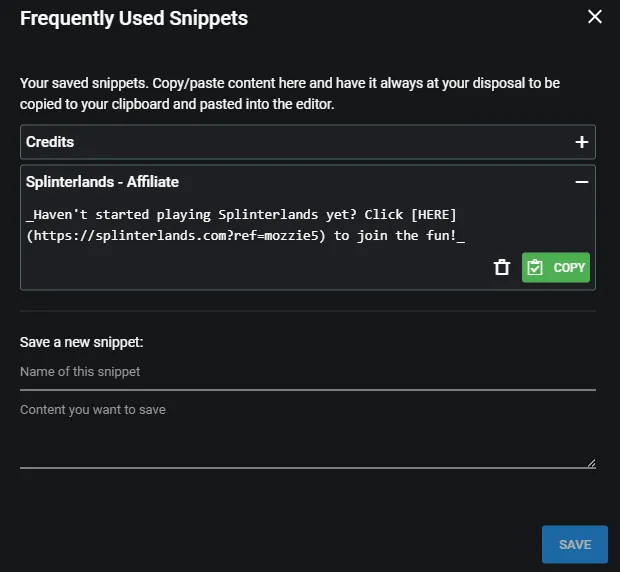The image size is (620, 572).
Task: Click the snippet text starting "_Haven't started playing"
Action: coord(245,225)
